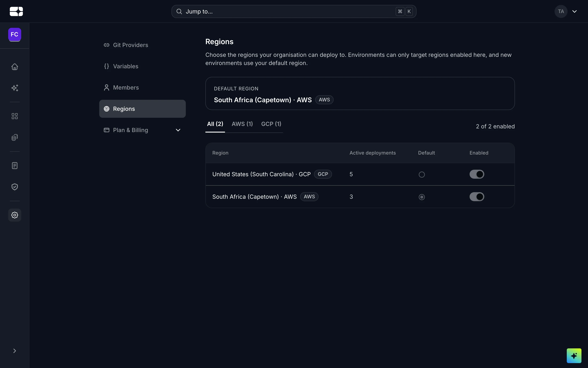
Task: Open Git Providers settings
Action: pos(142,45)
